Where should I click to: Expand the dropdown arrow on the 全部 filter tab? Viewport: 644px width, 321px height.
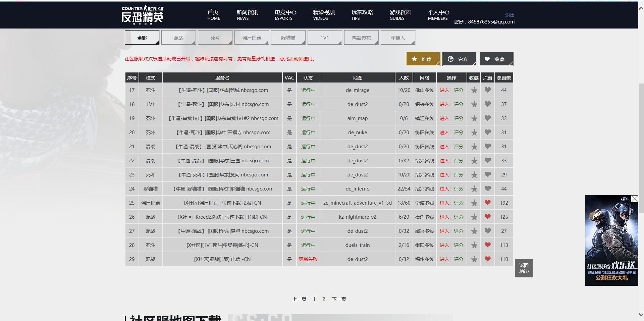[x=157, y=42]
